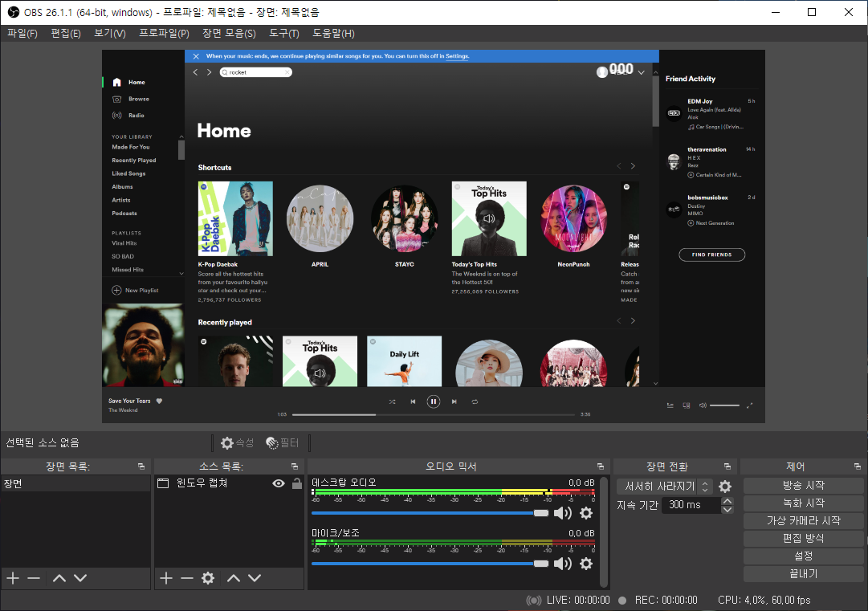This screenshot has height=611, width=868.
Task: Remove selected source with minus icon
Action: [187, 578]
